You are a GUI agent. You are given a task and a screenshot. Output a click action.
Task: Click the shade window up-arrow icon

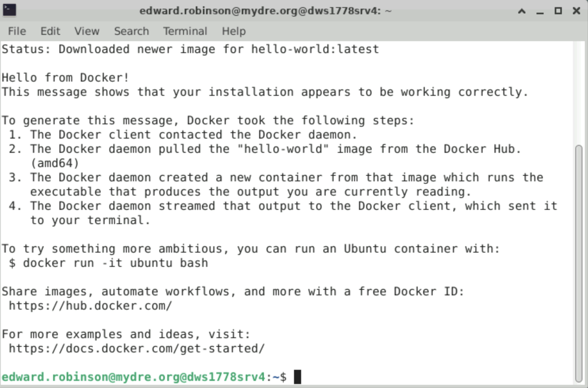(522, 11)
